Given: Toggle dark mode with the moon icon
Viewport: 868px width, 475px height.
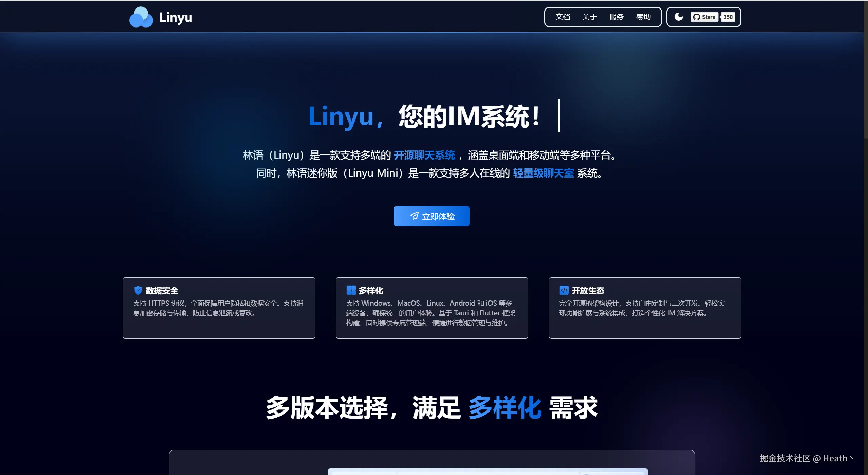Looking at the screenshot, I should click(x=678, y=17).
